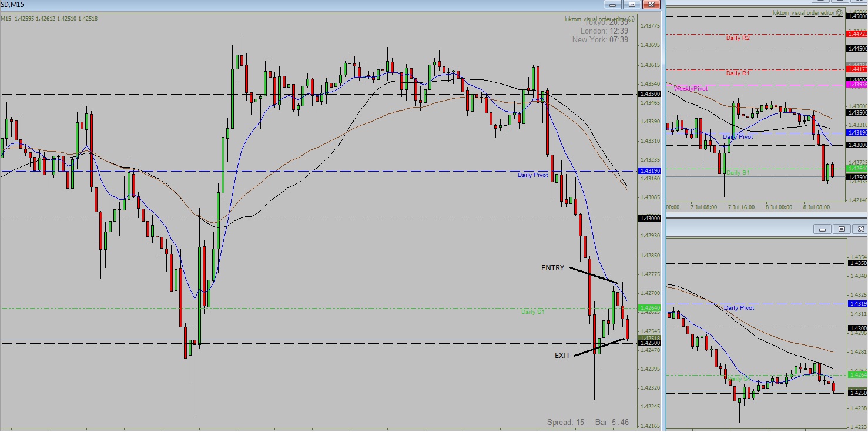
Task: Click the smiley icon in main chart
Action: 632,19
